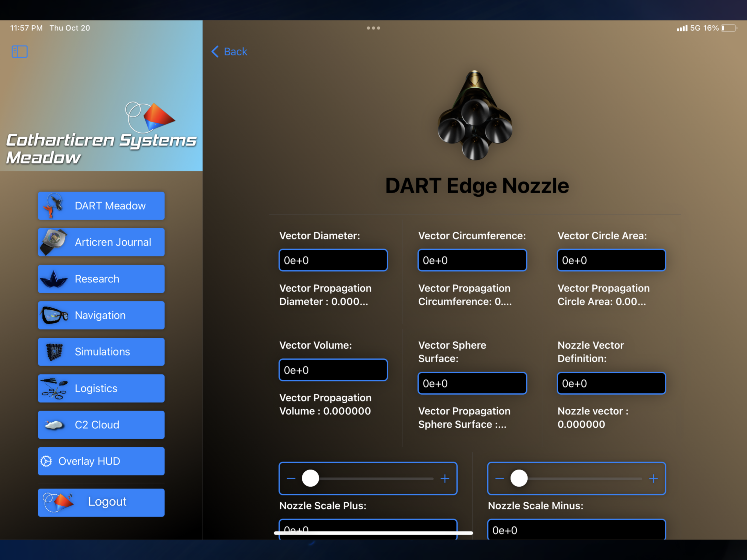Viewport: 747px width, 560px height.
Task: Click the Nozzle Scale Minus slider knob
Action: click(x=519, y=478)
